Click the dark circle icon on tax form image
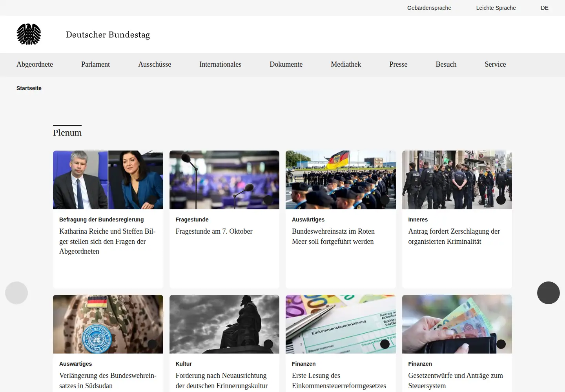This screenshot has height=392, width=565. tap(385, 344)
